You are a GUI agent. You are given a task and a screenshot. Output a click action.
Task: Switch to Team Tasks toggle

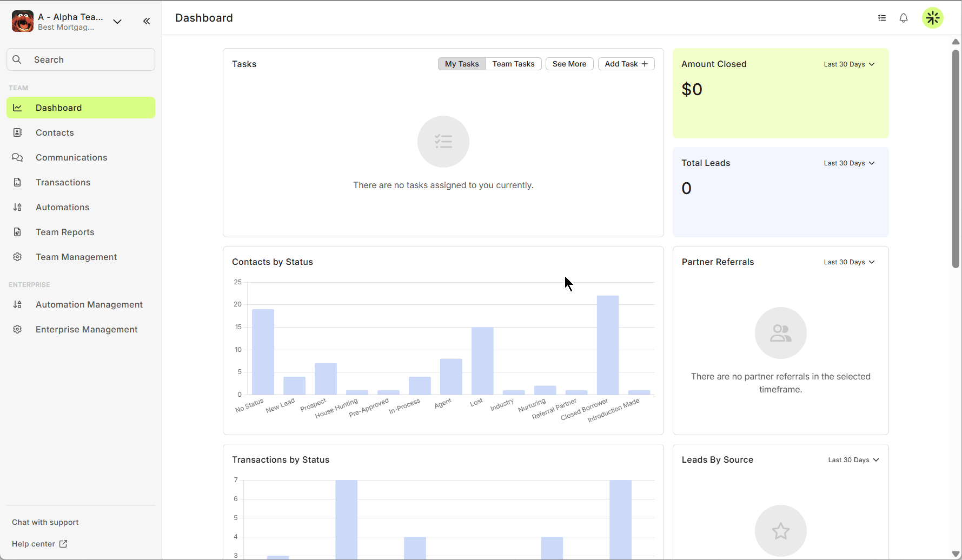[x=513, y=64]
